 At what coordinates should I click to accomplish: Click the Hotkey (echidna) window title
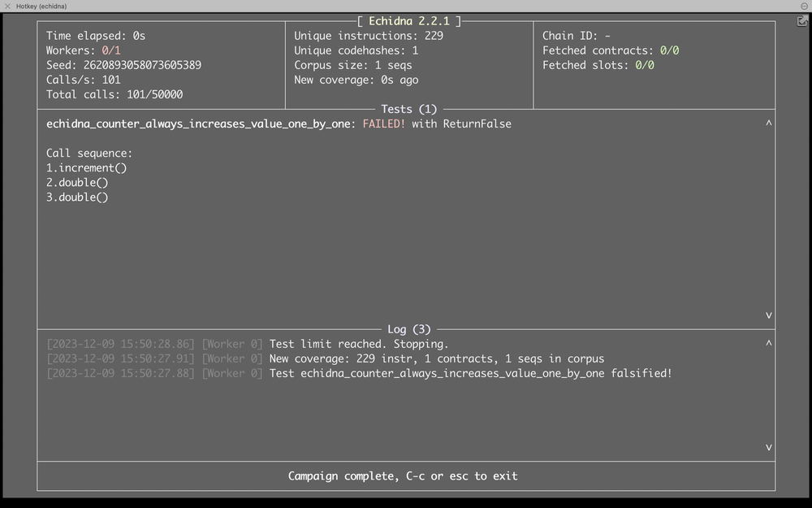[41, 7]
